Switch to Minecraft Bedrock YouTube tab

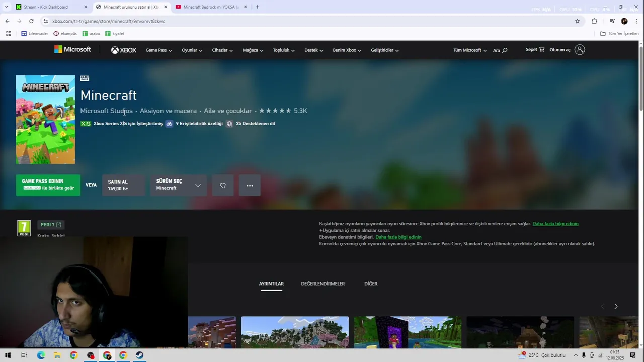[211, 7]
